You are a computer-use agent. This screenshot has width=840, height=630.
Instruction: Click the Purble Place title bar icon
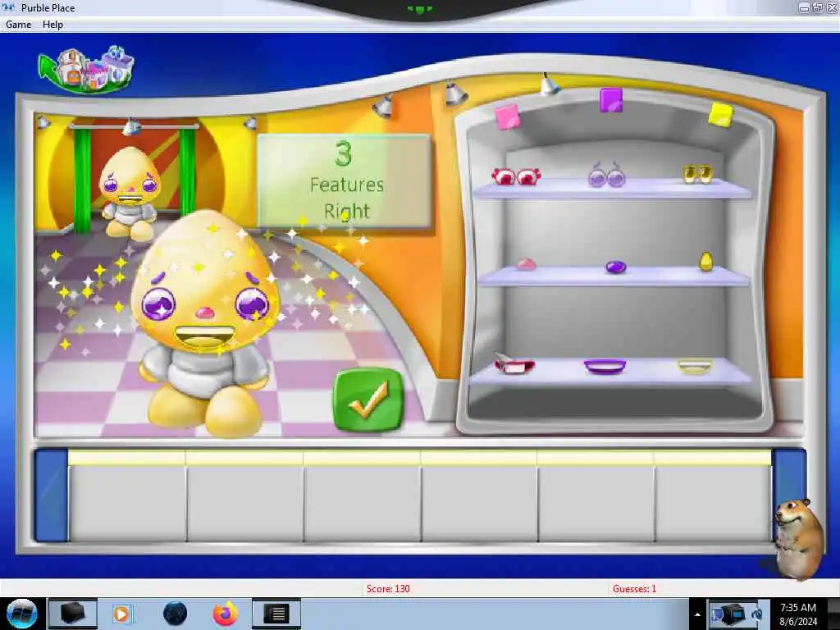(x=8, y=7)
